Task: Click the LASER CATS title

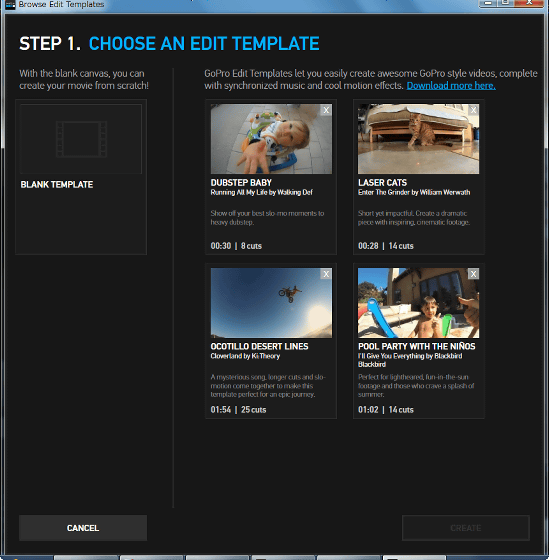Action: pyautogui.click(x=383, y=183)
